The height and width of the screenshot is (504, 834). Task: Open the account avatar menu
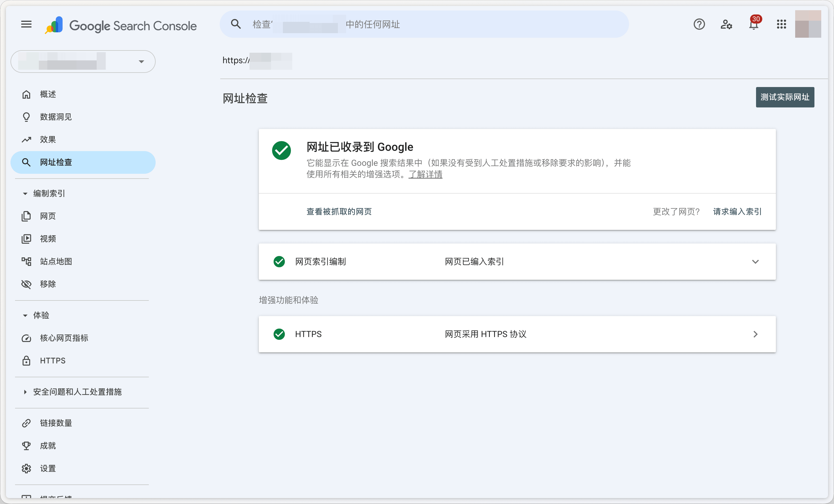(808, 24)
